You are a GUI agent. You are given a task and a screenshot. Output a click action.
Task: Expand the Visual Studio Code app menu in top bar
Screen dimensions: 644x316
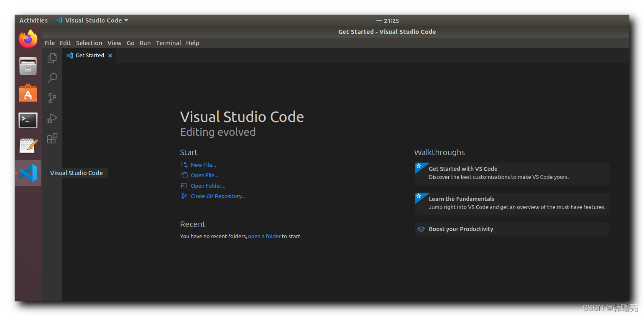tap(92, 20)
